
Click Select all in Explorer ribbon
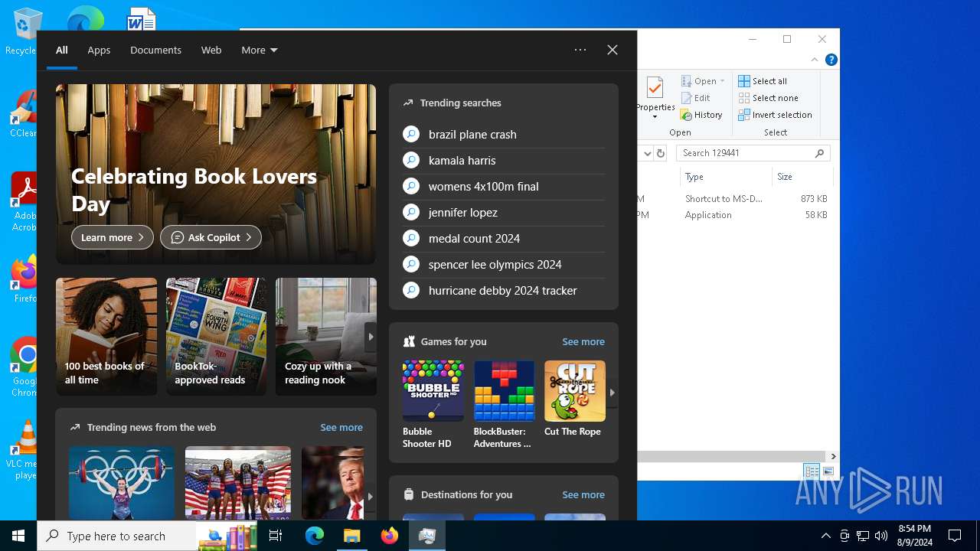pos(763,81)
